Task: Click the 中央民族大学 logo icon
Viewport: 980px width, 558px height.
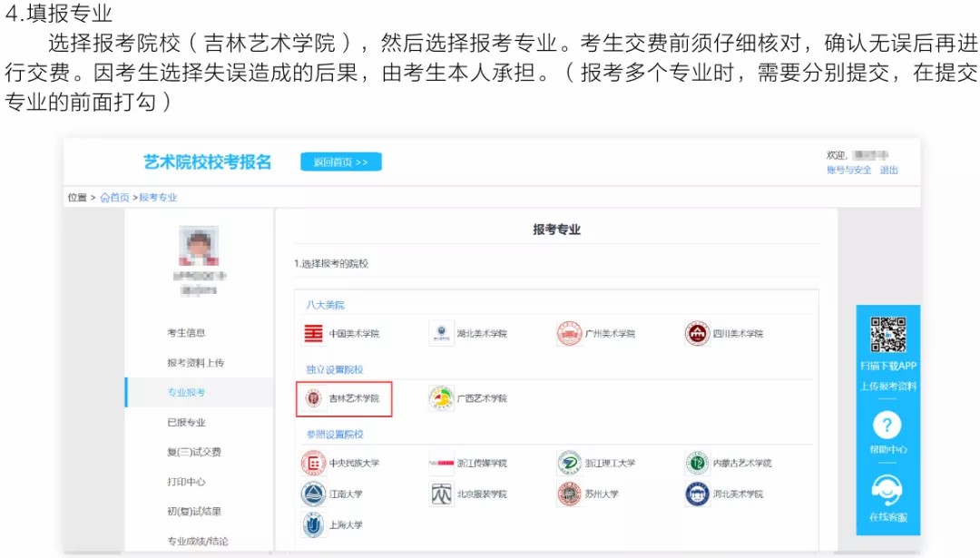Action: 313,463
